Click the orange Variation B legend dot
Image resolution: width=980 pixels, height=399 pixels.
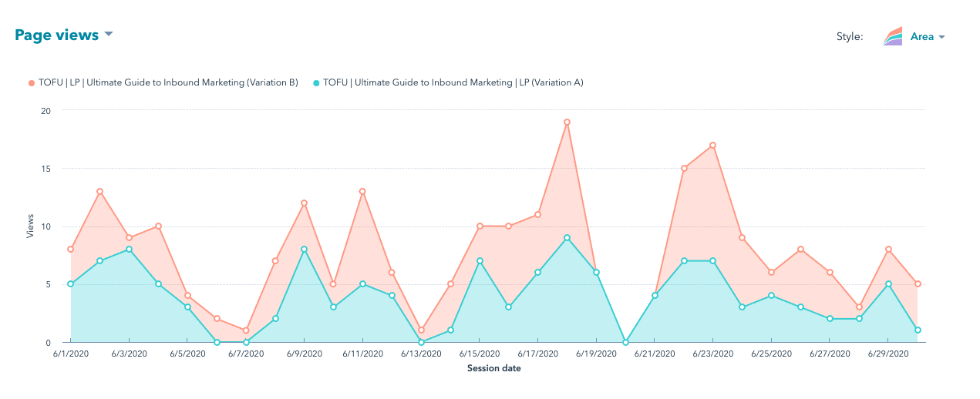tap(32, 83)
